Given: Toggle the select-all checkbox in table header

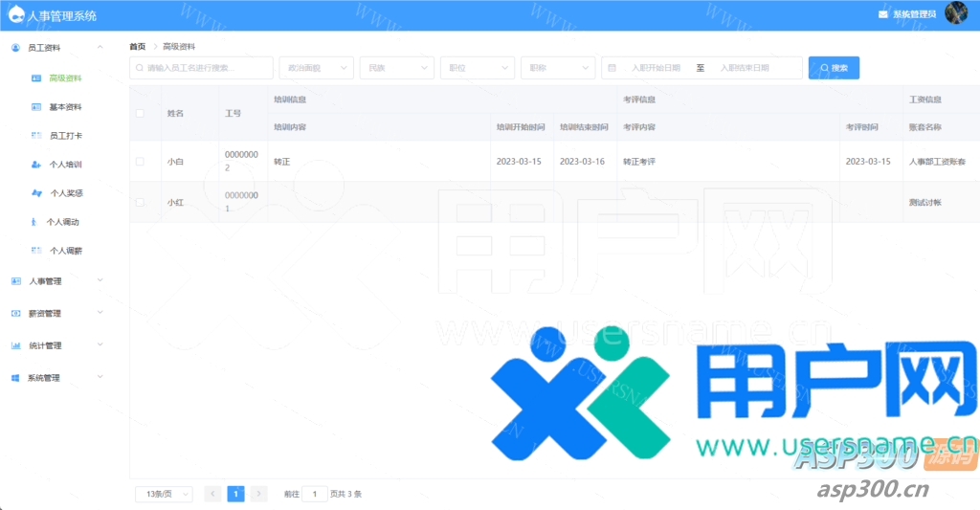Looking at the screenshot, I should click(140, 113).
